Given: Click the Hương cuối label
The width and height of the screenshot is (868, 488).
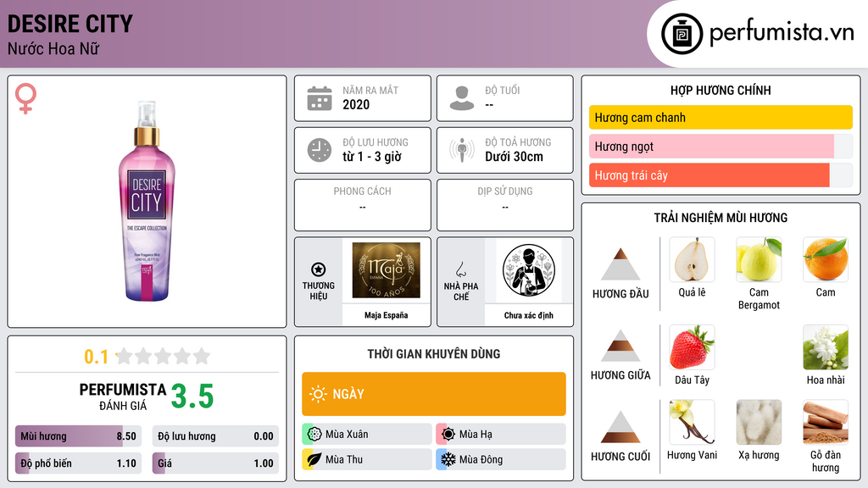Looking at the screenshot, I should click(620, 457).
